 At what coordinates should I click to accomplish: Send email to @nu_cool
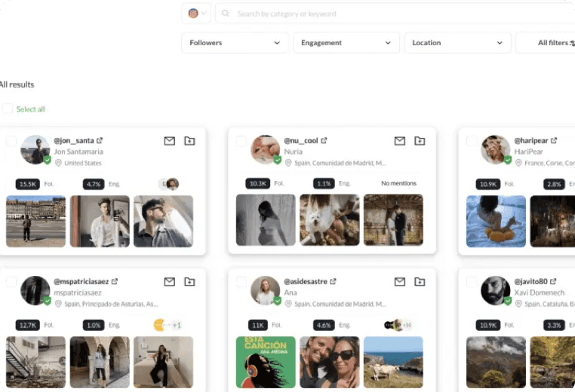coord(400,141)
